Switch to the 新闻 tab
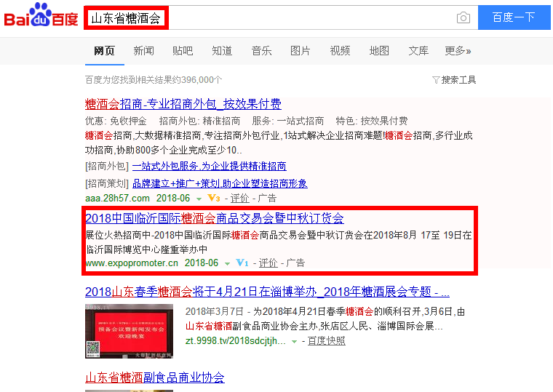Screen dimensions: 553x392 (143, 51)
